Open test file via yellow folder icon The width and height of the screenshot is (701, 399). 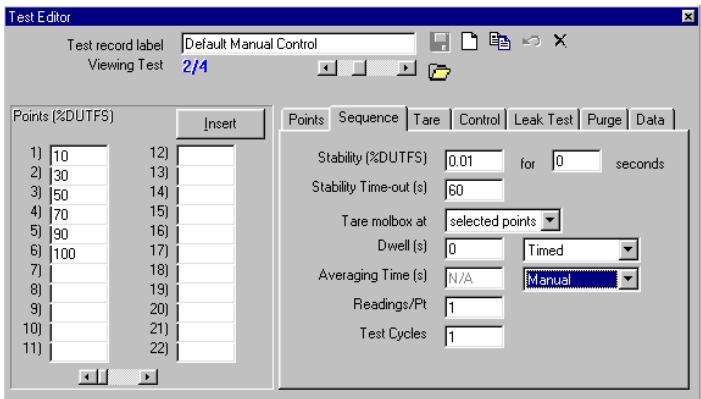click(x=439, y=72)
